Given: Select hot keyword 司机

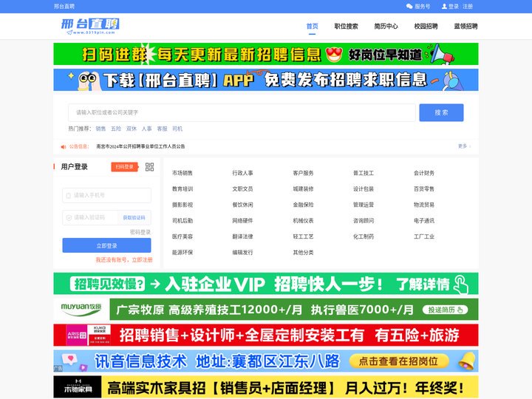Looking at the screenshot, I should (x=177, y=129).
